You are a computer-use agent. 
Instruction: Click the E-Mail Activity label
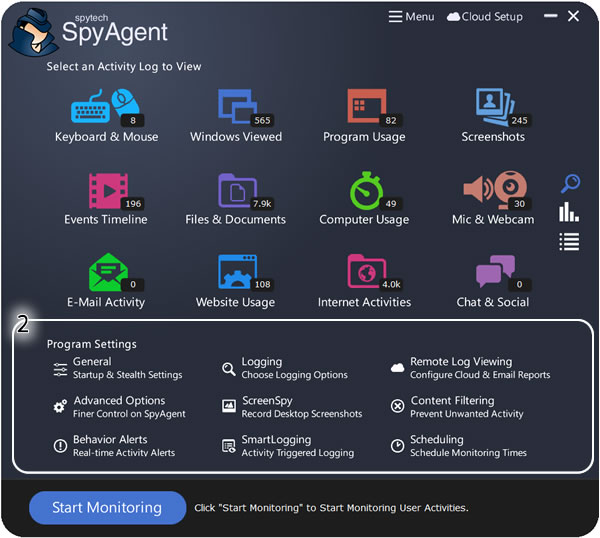[x=106, y=302]
